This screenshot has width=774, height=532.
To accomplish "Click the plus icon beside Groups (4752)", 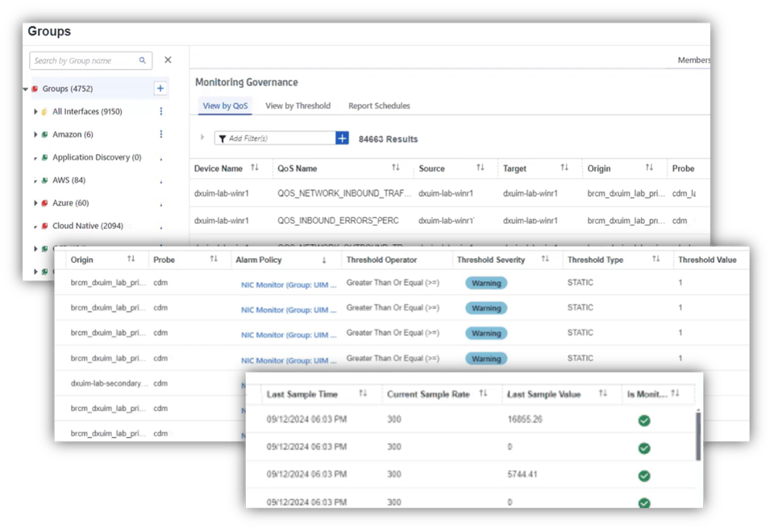I will pyautogui.click(x=160, y=88).
